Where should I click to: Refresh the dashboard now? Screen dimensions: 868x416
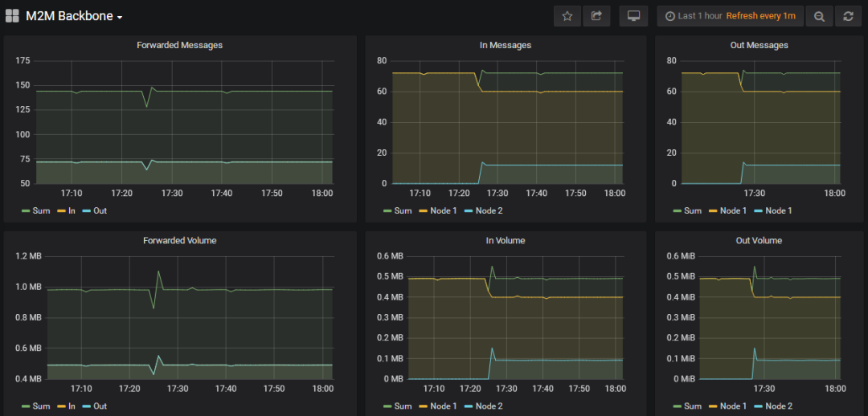pyautogui.click(x=848, y=16)
